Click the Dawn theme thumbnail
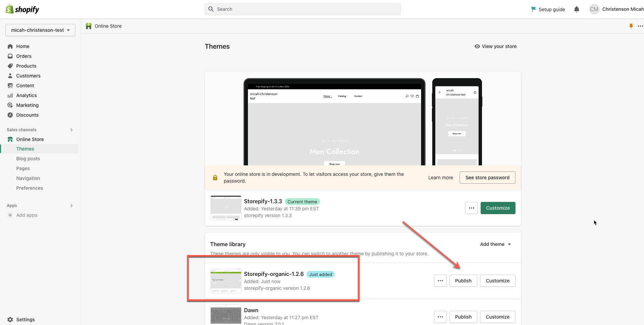Screen dimensions: 644x325 coord(226,314)
